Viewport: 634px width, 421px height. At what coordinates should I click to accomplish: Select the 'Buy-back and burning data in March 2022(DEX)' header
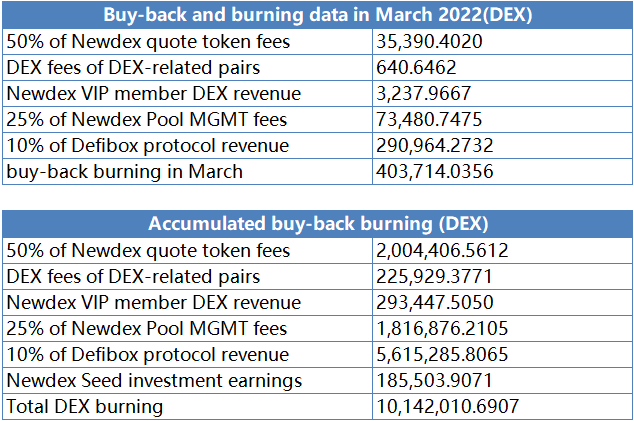(318, 15)
